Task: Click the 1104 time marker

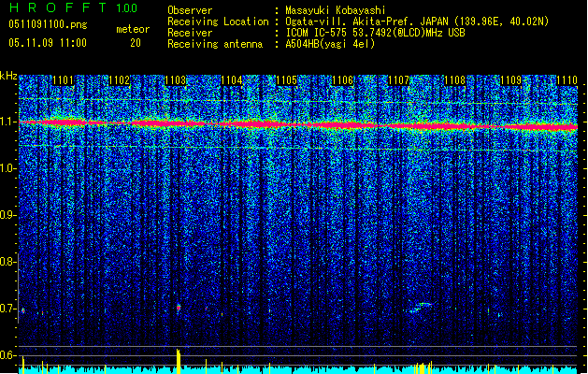Action: pyautogui.click(x=232, y=80)
